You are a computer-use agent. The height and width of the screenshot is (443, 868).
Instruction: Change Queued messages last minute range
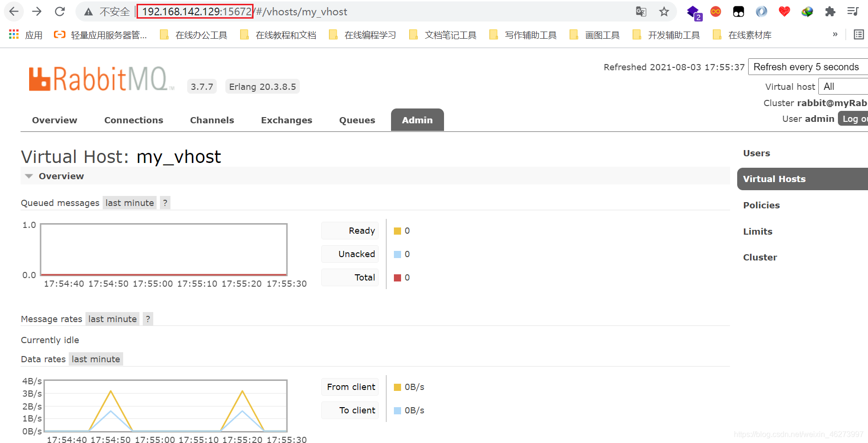(129, 203)
